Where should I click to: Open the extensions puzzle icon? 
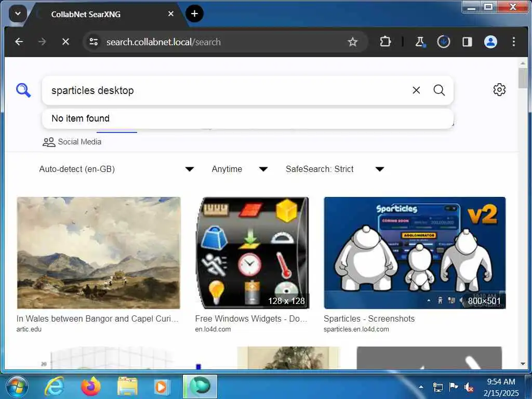pos(385,42)
